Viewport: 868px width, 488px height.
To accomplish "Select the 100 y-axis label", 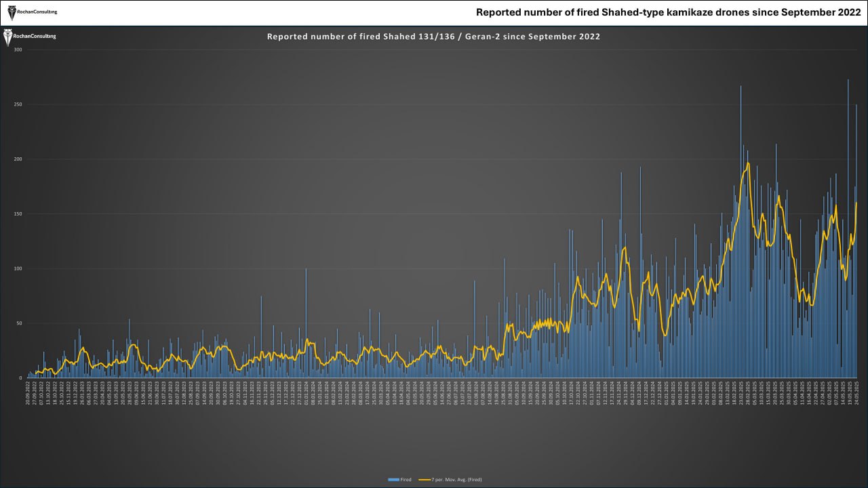I will pos(18,268).
